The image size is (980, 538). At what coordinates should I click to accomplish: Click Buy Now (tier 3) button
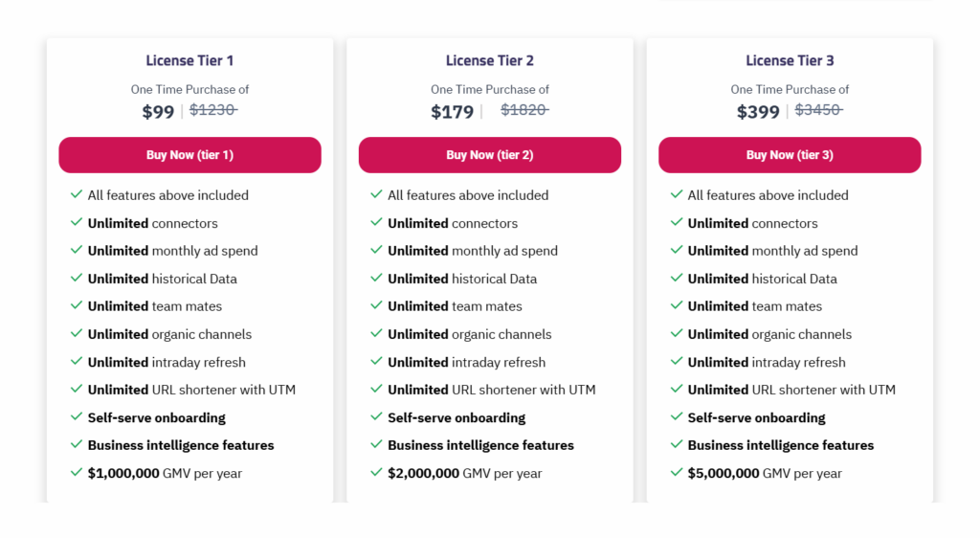(x=790, y=155)
